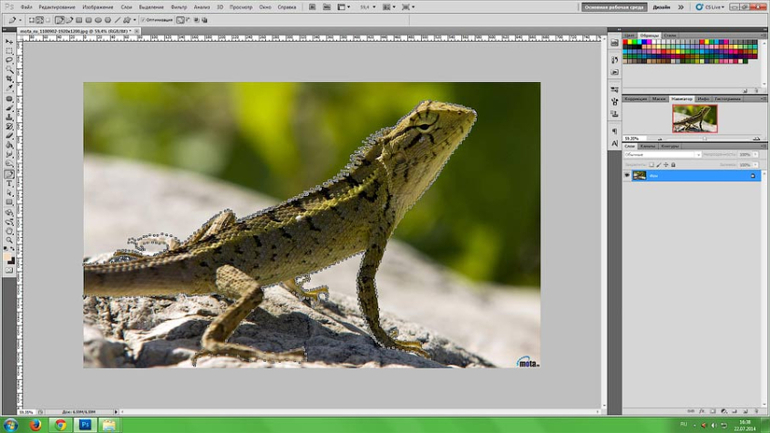
Task: Toggle the Оптимизация checkbox in the options bar
Action: (143, 20)
